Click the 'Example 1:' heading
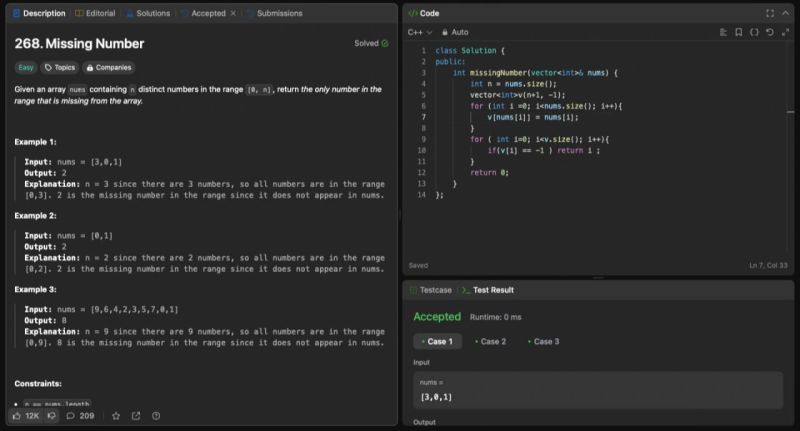 [35, 142]
